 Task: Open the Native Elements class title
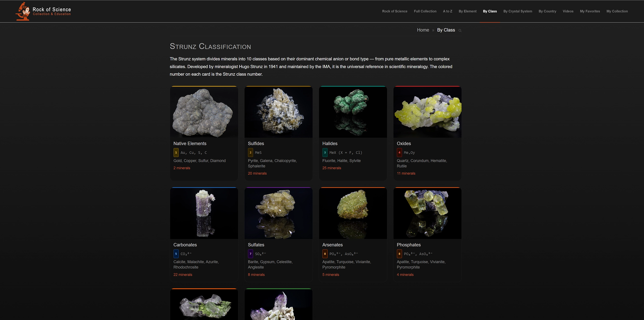[x=190, y=144]
